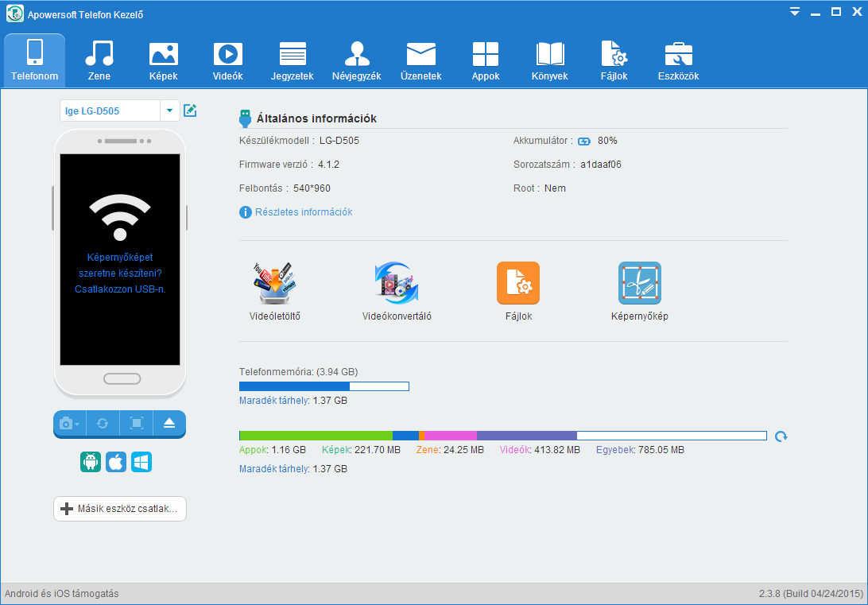Disconnect device with the eject button
Screen dimensions: 868x605
tap(169, 424)
